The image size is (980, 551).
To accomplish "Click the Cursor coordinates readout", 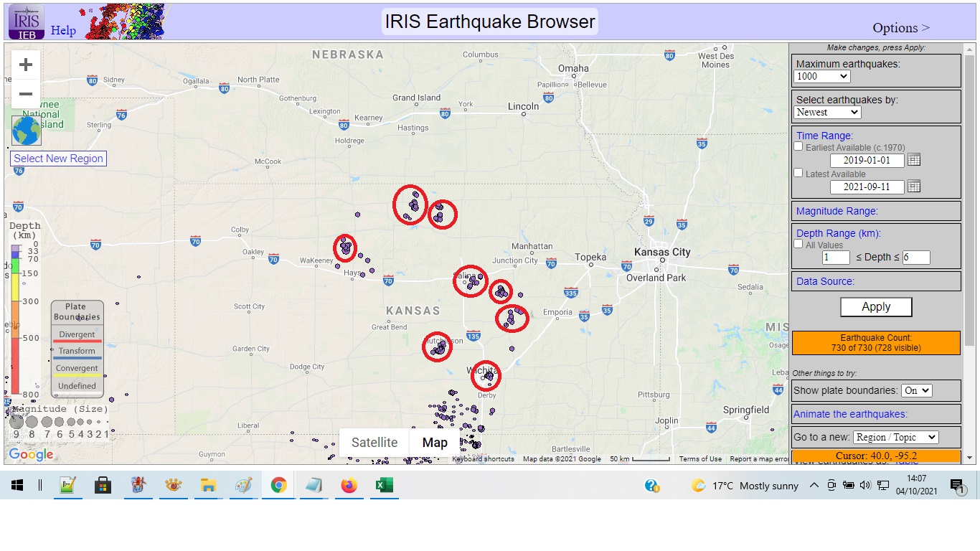I will click(876, 456).
